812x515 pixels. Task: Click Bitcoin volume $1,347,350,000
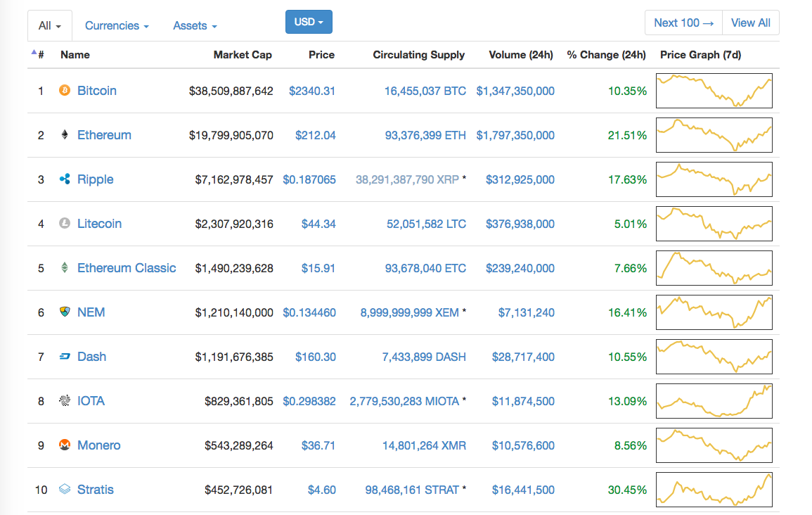point(515,91)
